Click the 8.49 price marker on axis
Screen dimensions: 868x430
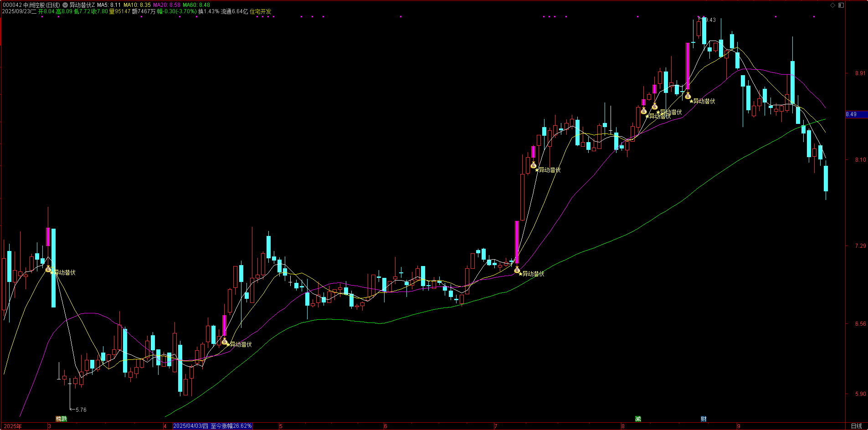click(851, 114)
